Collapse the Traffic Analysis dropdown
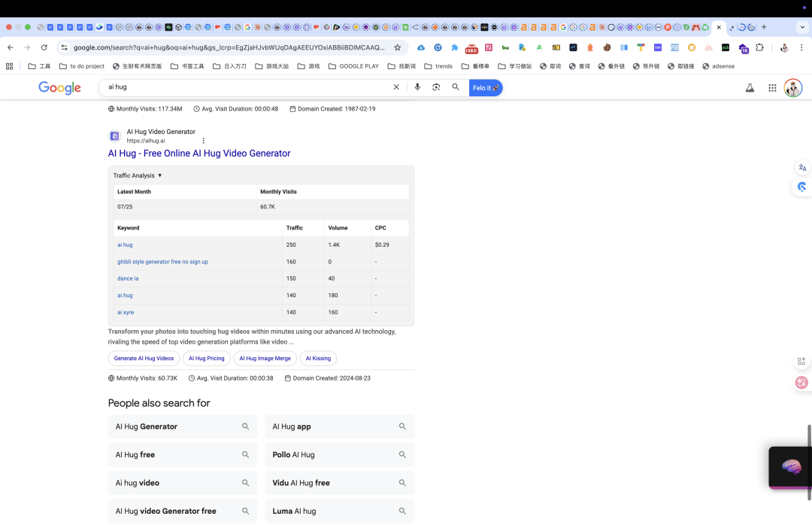This screenshot has height=525, width=812. tap(138, 176)
